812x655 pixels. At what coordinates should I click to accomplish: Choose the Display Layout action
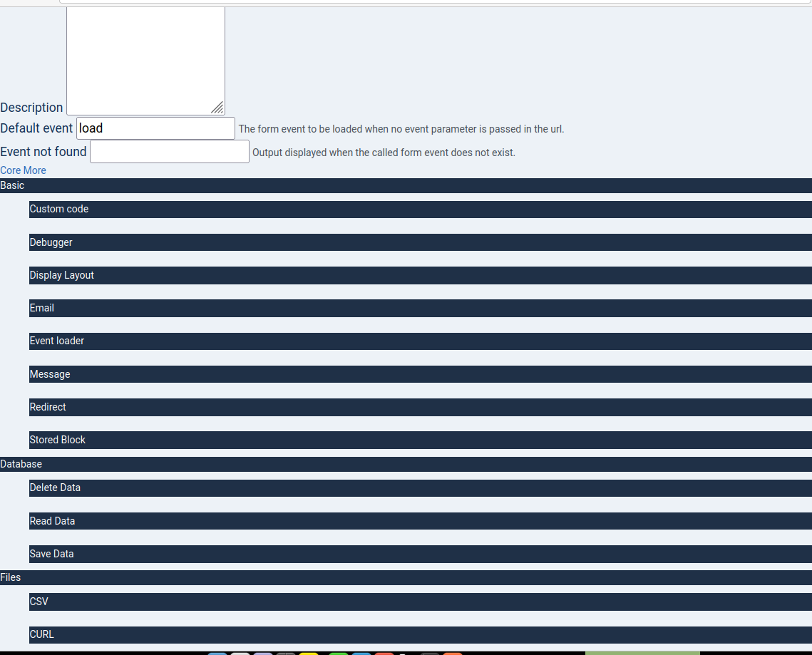pyautogui.click(x=421, y=275)
